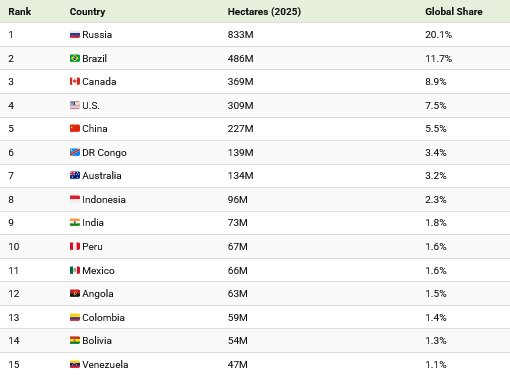Click the Russia flag icon
Viewport: 510px width, 383px height.
[x=75, y=35]
